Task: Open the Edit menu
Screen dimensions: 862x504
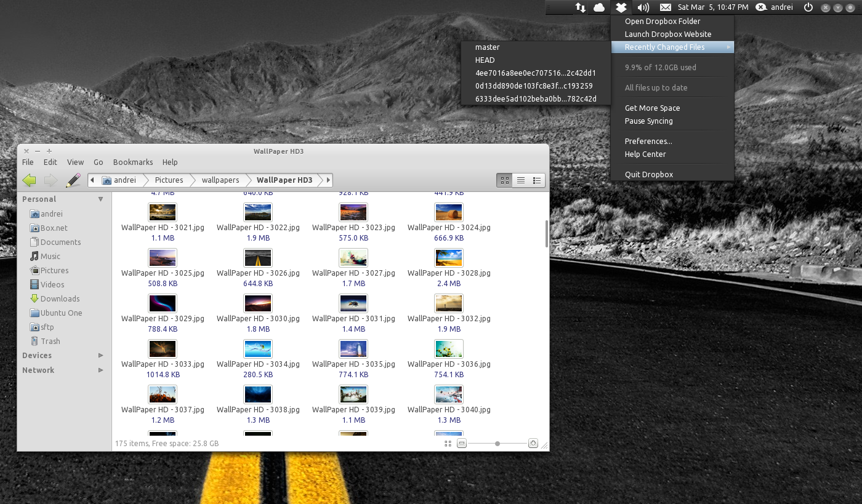Action: coord(50,162)
